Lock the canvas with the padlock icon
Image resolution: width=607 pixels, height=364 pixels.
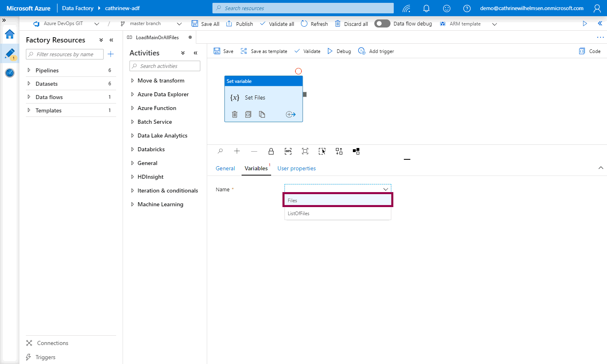pyautogui.click(x=271, y=151)
